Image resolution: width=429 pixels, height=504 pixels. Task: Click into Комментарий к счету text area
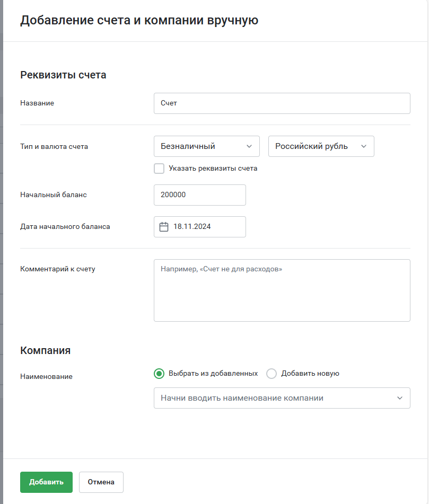click(x=282, y=290)
